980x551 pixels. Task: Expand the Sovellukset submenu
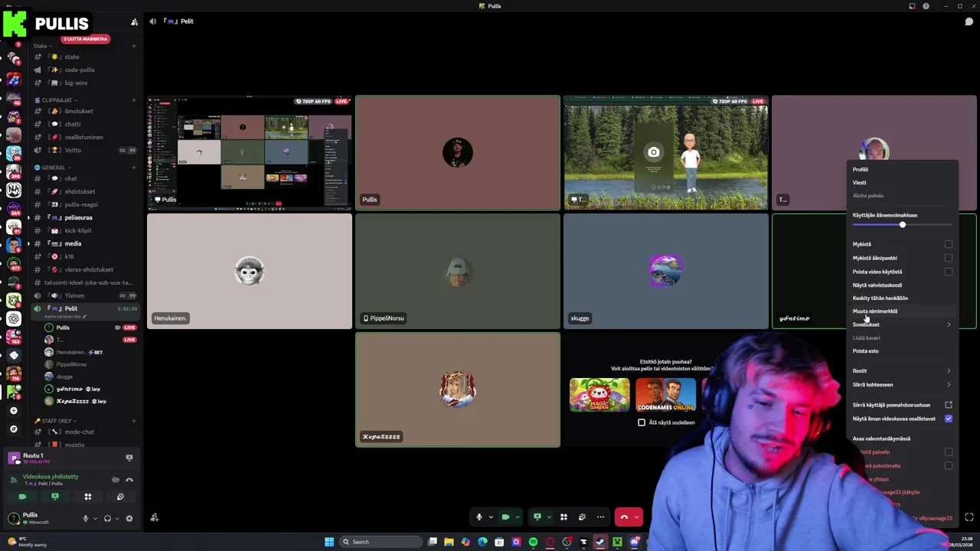click(x=902, y=324)
